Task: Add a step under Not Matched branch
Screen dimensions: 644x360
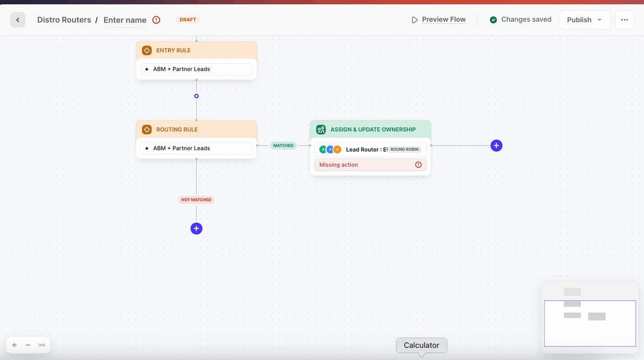Action: click(x=196, y=229)
